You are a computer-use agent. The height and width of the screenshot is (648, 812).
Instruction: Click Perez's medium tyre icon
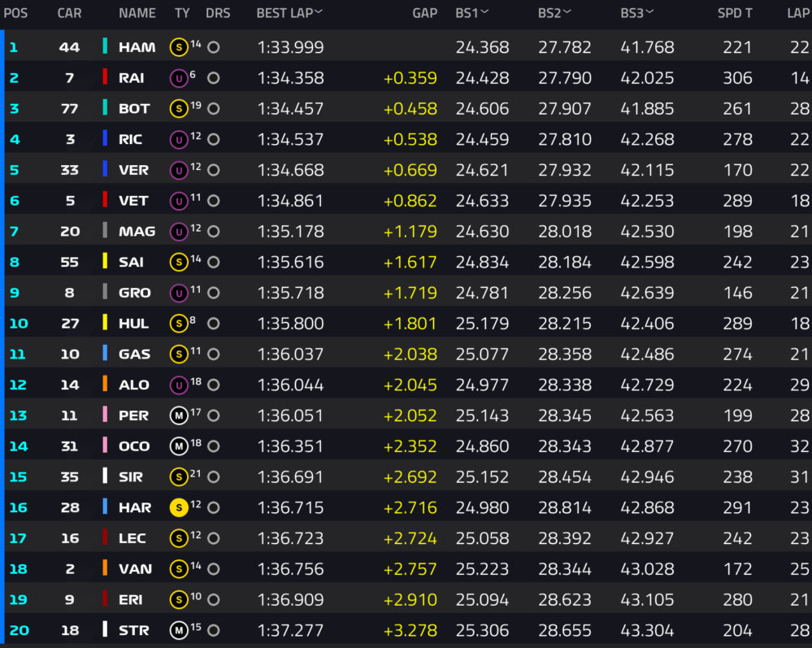(179, 415)
